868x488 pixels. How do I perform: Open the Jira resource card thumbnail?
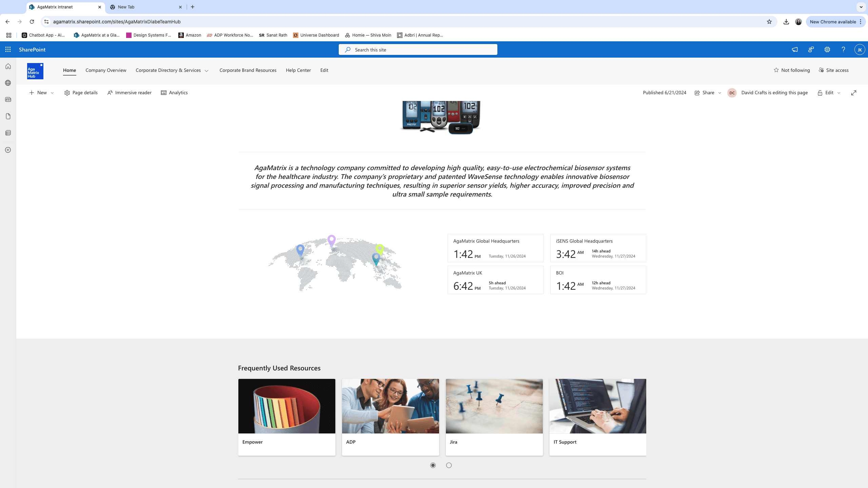[x=494, y=406]
